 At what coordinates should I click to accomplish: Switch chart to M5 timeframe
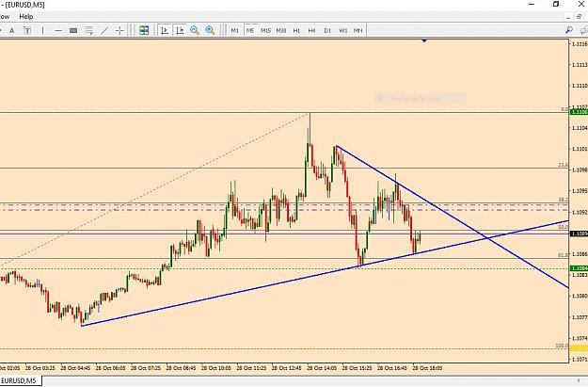250,30
